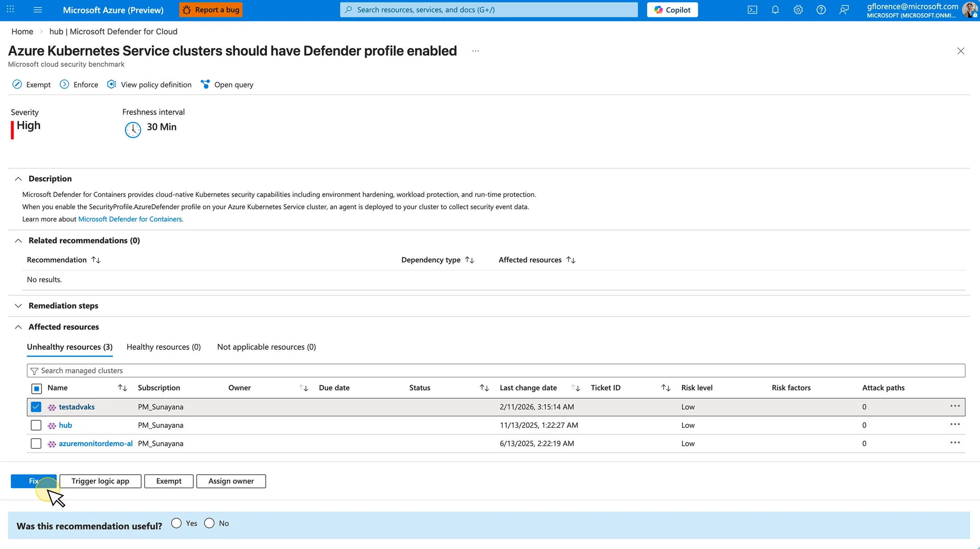Sort by Dependency type arrows
Viewport: 980px width, 549px height.
point(470,260)
